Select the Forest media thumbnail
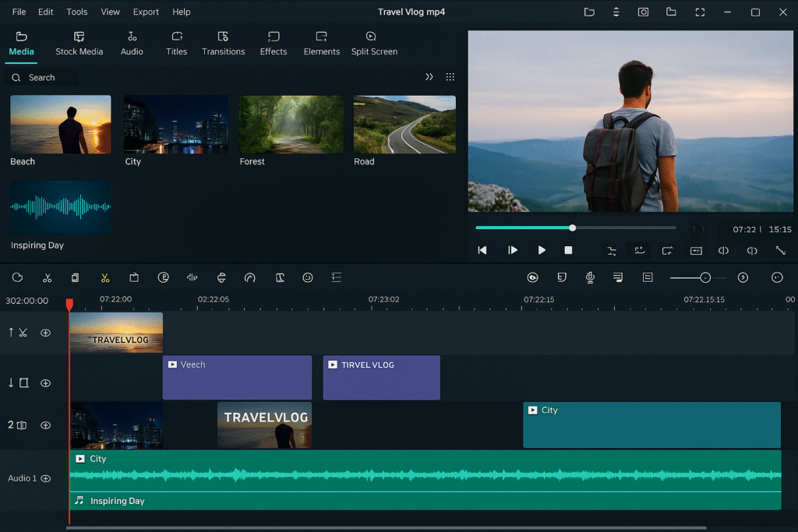This screenshot has height=532, width=798. coord(291,125)
